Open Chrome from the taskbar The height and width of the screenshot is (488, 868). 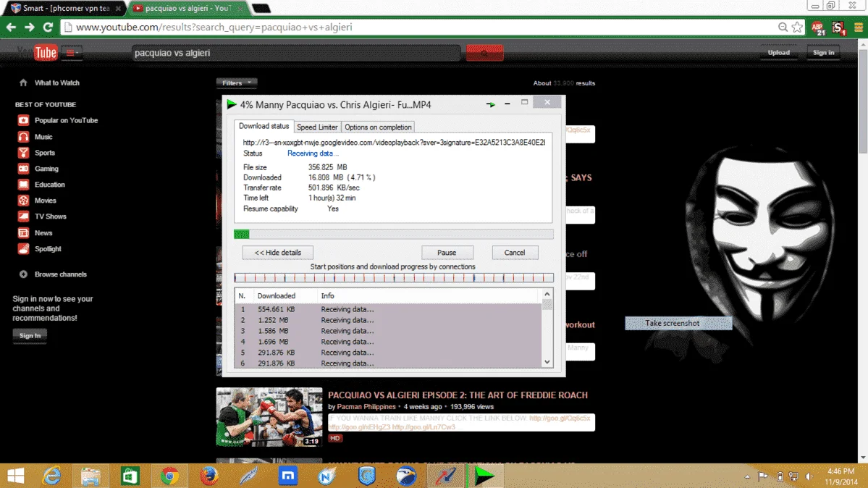coord(169,476)
